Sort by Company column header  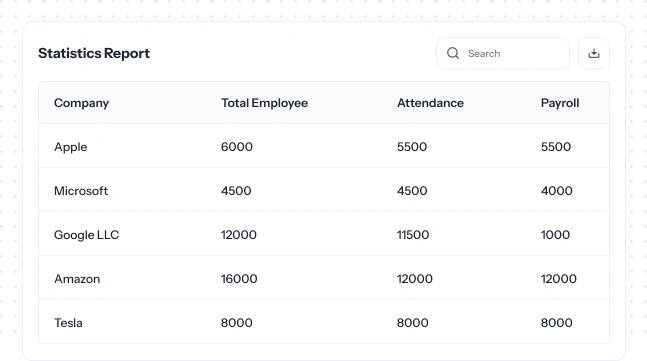[x=81, y=103]
